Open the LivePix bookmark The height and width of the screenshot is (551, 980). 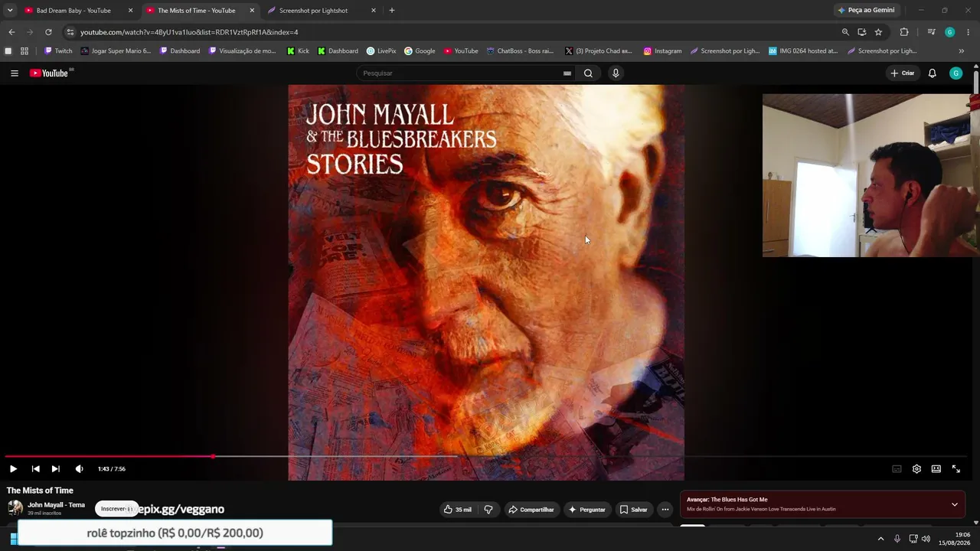tap(381, 51)
